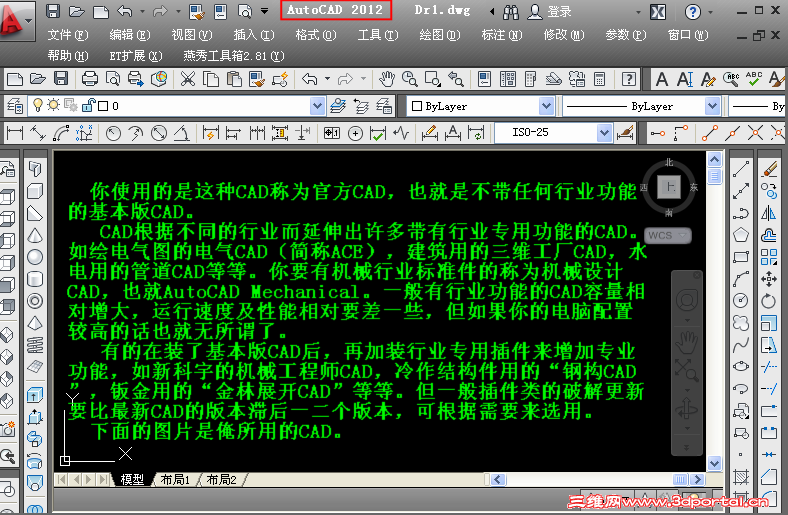The height and width of the screenshot is (515, 788).
Task: Open the Layer Properties Manager
Action: tap(15, 106)
